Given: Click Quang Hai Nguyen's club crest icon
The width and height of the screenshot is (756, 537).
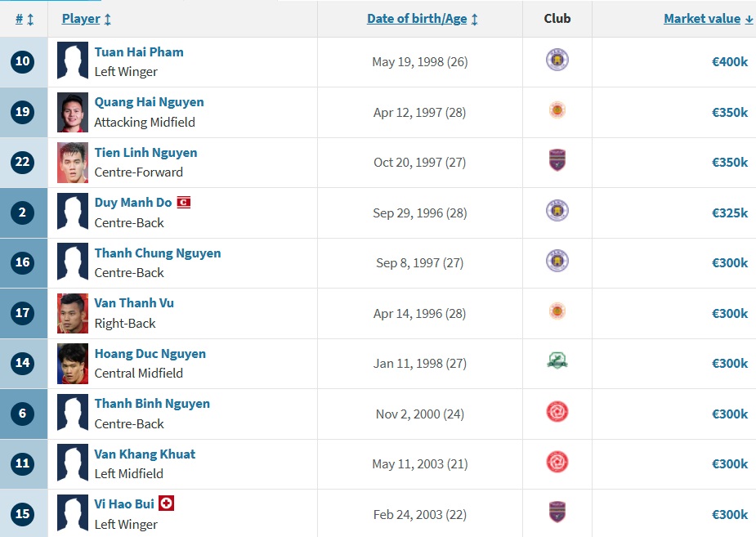Looking at the screenshot, I should click(557, 110).
